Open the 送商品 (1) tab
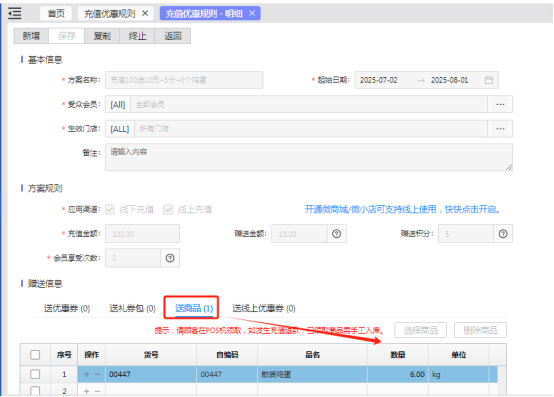The image size is (554, 397). [x=194, y=308]
